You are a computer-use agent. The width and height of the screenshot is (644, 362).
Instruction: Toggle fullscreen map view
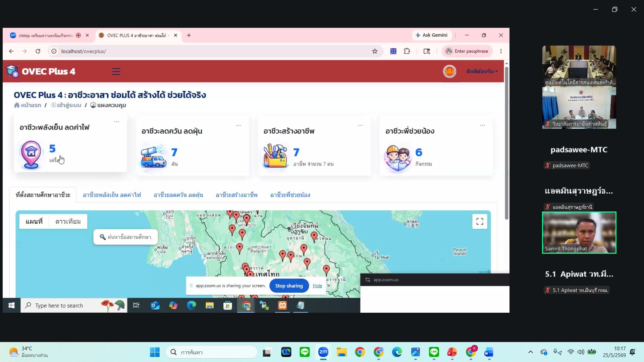coord(480,222)
